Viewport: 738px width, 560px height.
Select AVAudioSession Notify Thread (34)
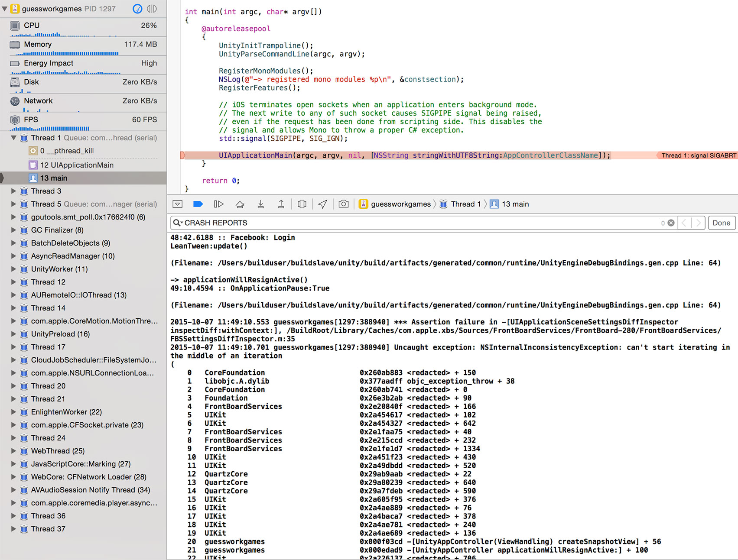pyautogui.click(x=83, y=490)
